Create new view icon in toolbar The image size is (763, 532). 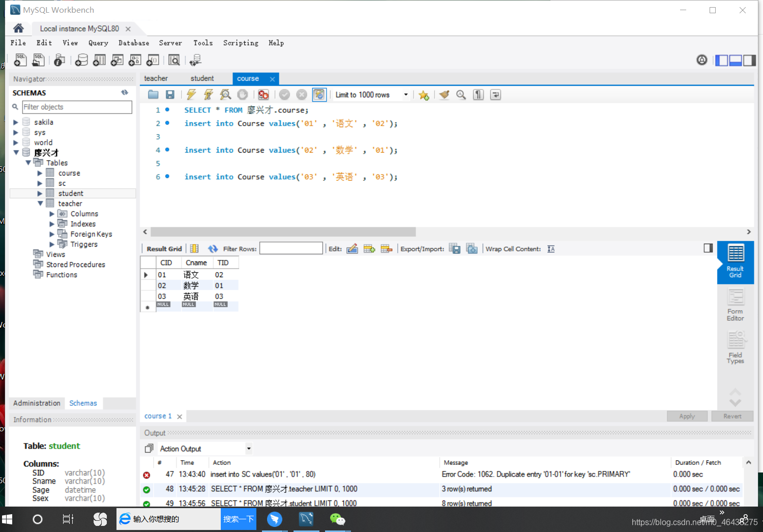(x=117, y=60)
